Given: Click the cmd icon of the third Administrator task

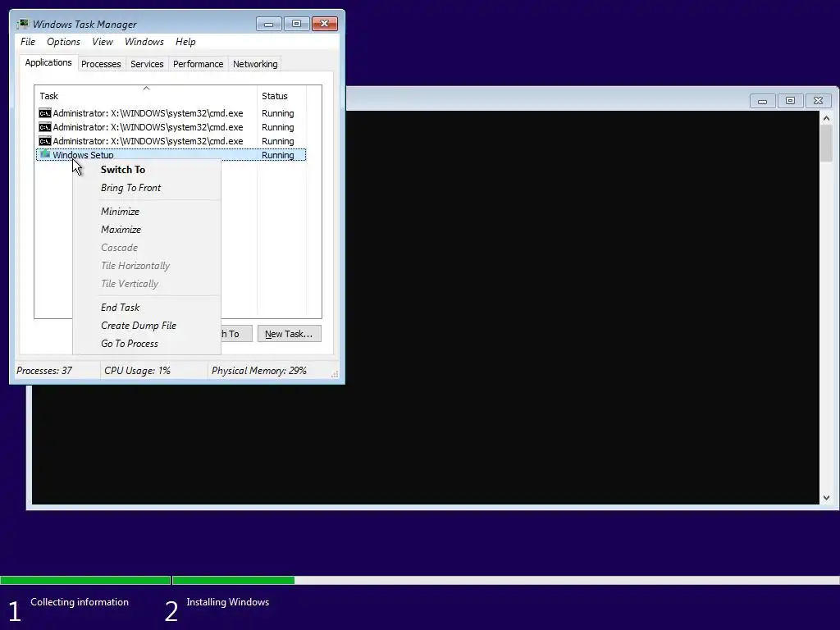Looking at the screenshot, I should click(45, 141).
